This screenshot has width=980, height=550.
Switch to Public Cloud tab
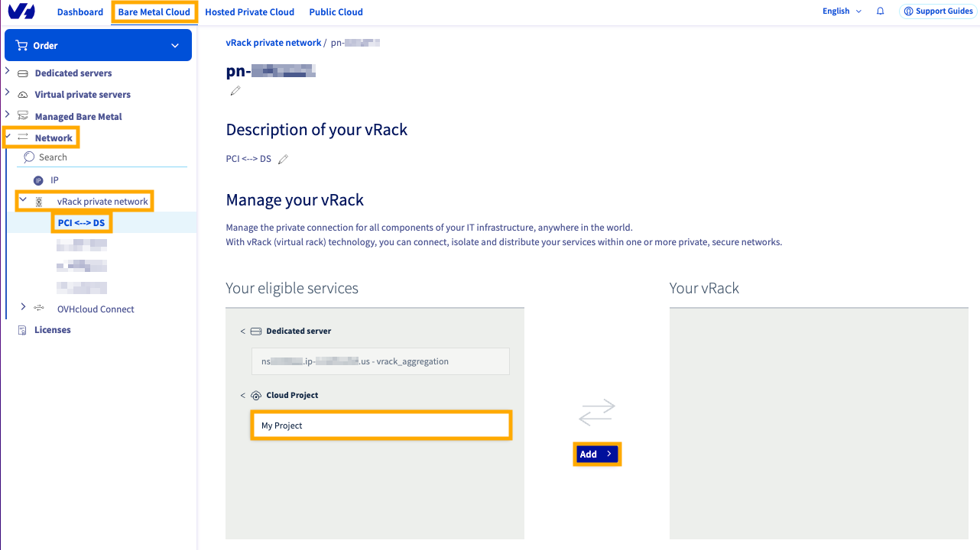(336, 12)
